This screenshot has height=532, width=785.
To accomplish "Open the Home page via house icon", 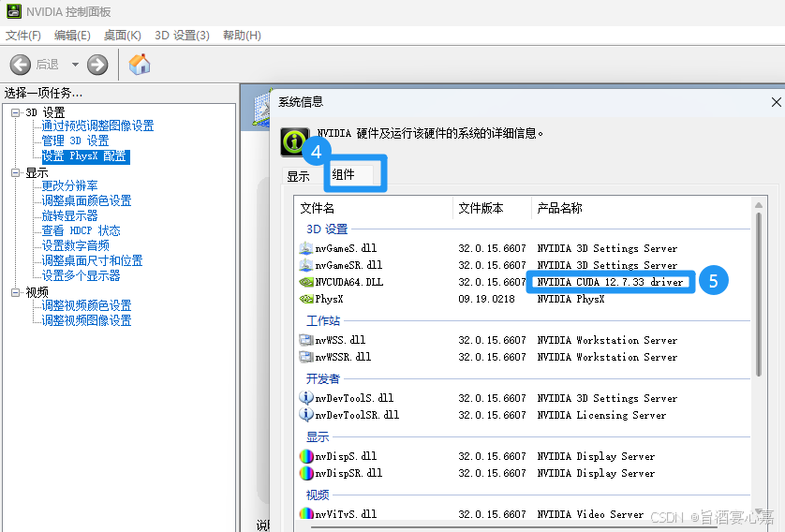I will point(140,64).
